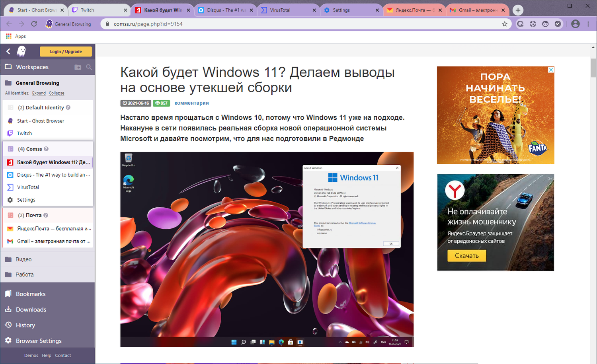
Task: Click the 857 views badge
Action: pyautogui.click(x=161, y=103)
